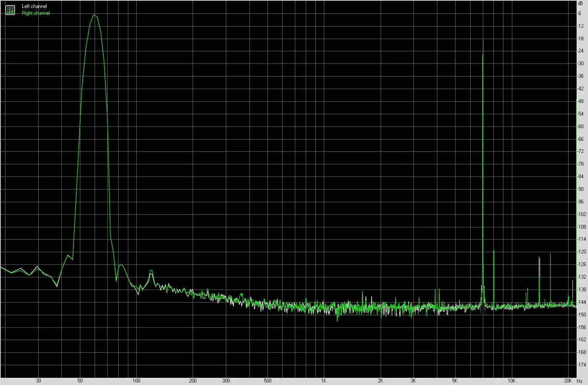Click the "3K" frequency axis label

click(413, 381)
